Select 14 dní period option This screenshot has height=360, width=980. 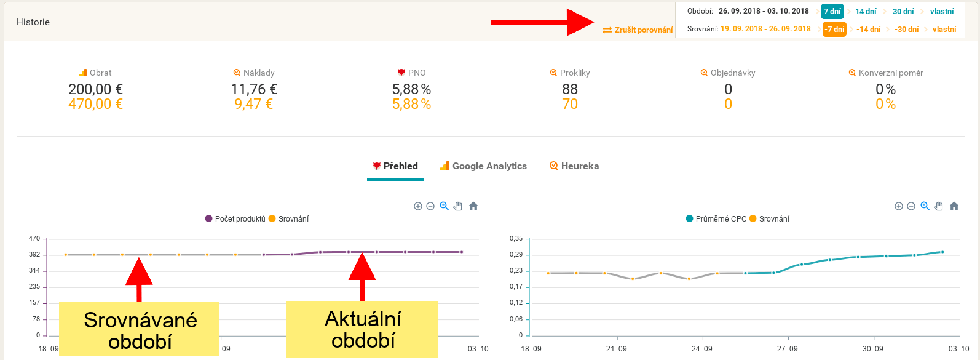coord(866,11)
